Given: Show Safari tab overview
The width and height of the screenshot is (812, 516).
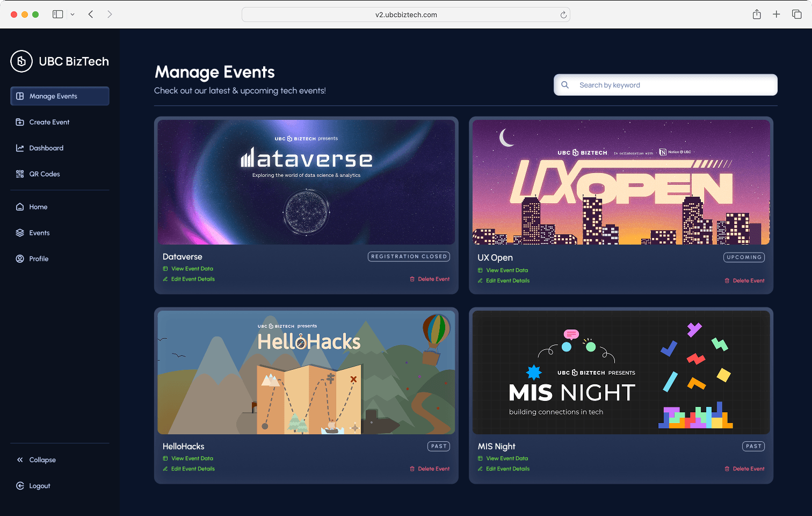Looking at the screenshot, I should pos(797,14).
